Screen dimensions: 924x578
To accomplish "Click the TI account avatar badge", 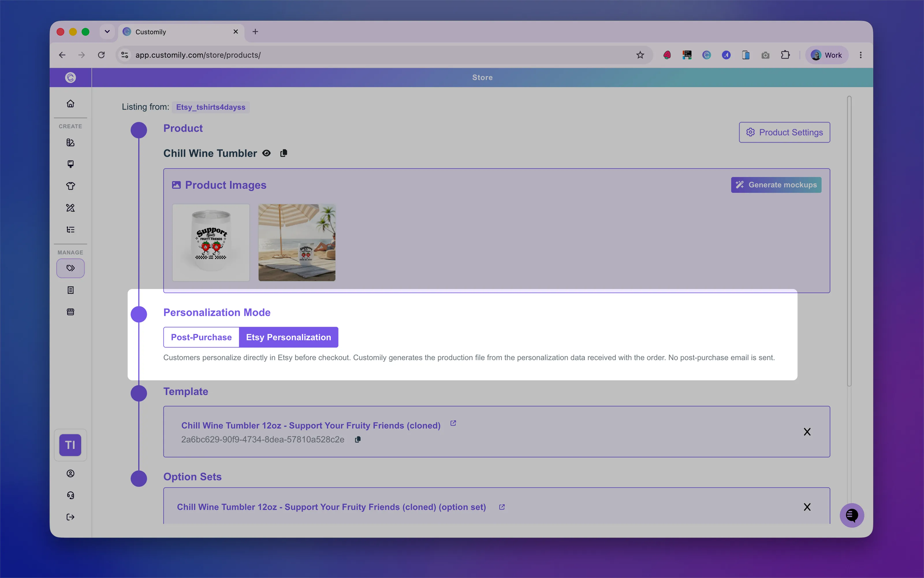I will 70,445.
